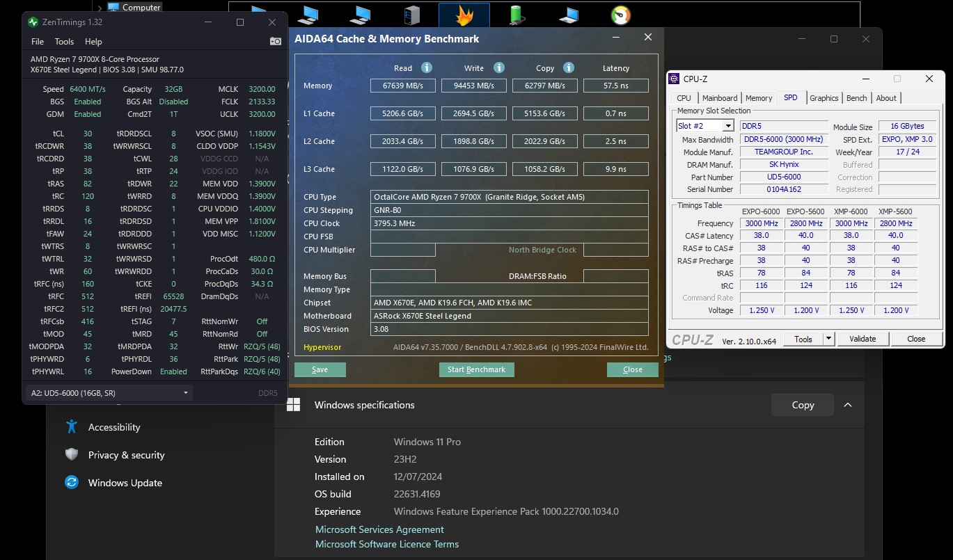Click the Validate button in CPU-Z
This screenshot has width=953, height=560.
[863, 339]
